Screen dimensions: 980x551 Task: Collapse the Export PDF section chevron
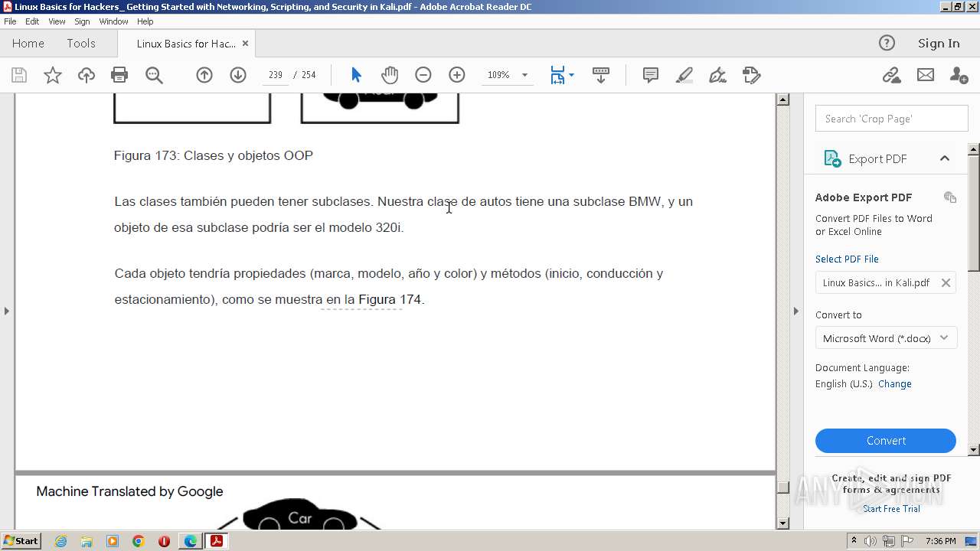pos(945,158)
